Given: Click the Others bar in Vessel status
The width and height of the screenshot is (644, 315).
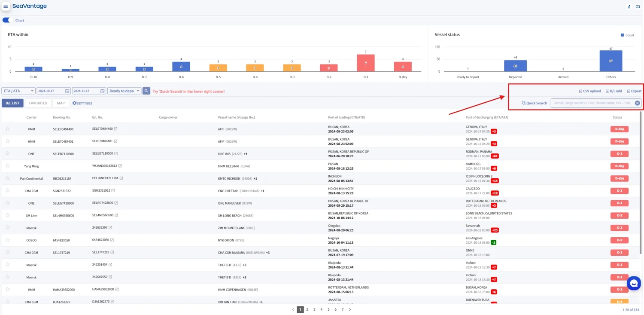Looking at the screenshot, I should (x=611, y=61).
